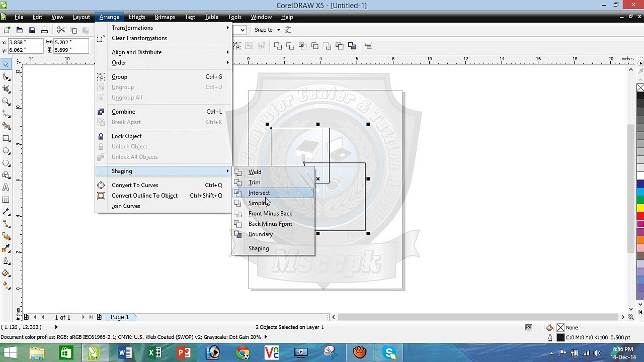Expand the Transformations submenu
The height and width of the screenshot is (362, 644).
coord(227,28)
